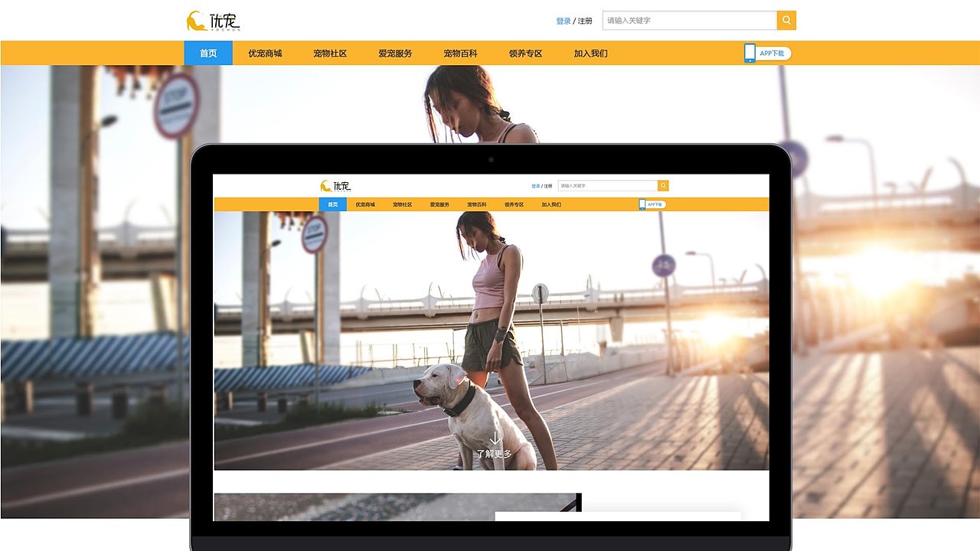Viewport: 980px width, 551px height.
Task: Open 登录 in the page header
Action: [x=563, y=21]
